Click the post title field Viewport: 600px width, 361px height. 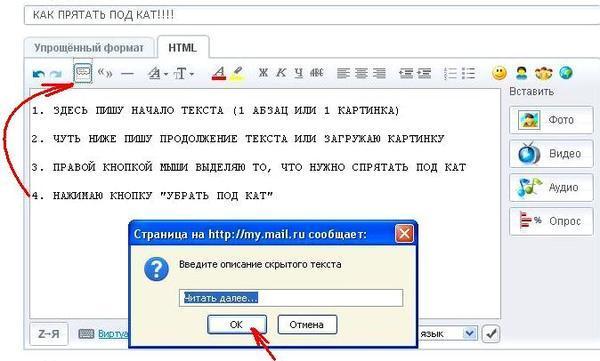coord(312,15)
